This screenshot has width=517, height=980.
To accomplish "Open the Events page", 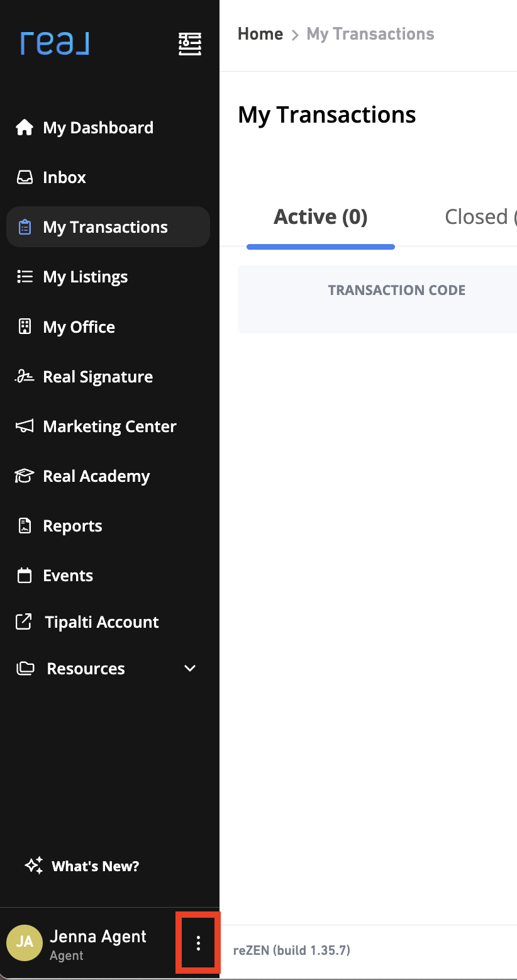I will pos(68,576).
